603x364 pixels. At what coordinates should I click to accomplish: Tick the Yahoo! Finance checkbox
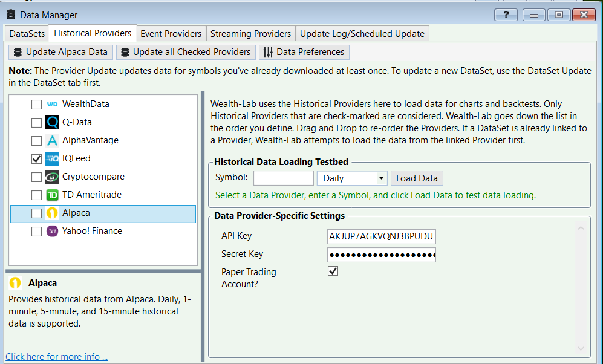pyautogui.click(x=36, y=232)
